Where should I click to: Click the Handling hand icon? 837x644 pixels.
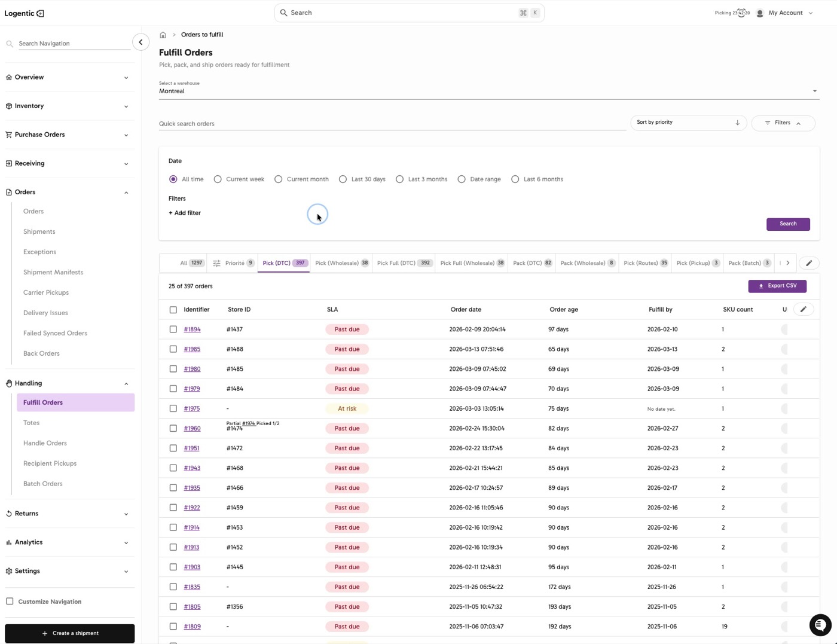tap(8, 383)
